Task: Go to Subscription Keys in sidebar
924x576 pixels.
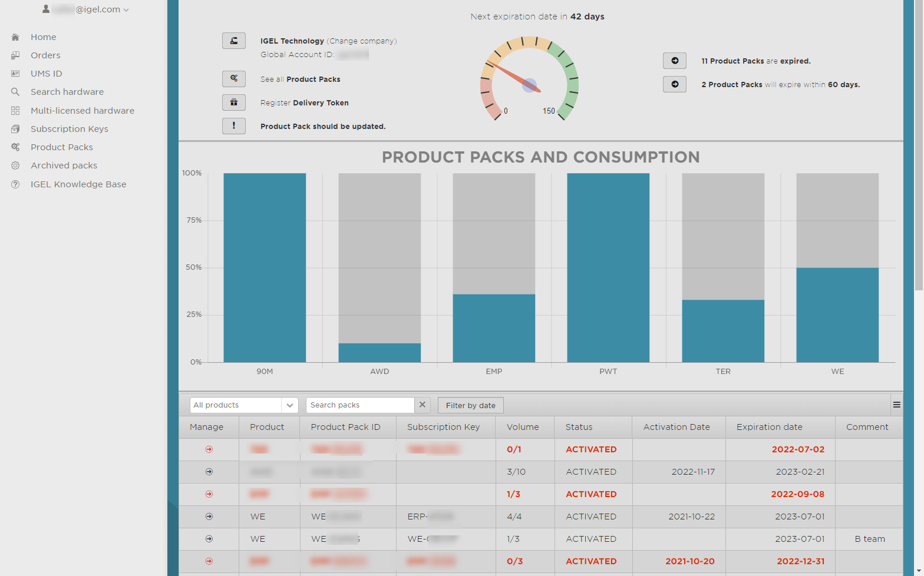Action: [69, 129]
